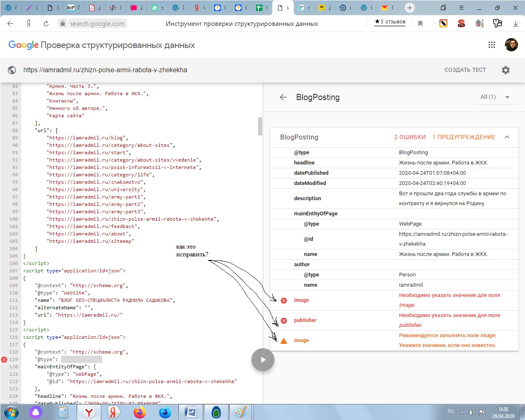The height and width of the screenshot is (420, 525).
Task: Click the code panel vertical scrollbar
Action: click(x=260, y=126)
